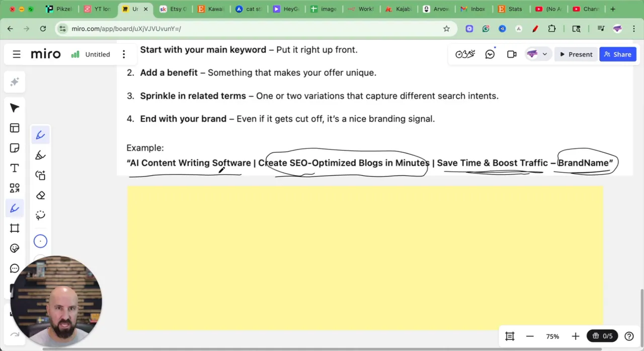The image size is (644, 351).
Task: Switch to the Stats tab
Action: click(511, 9)
